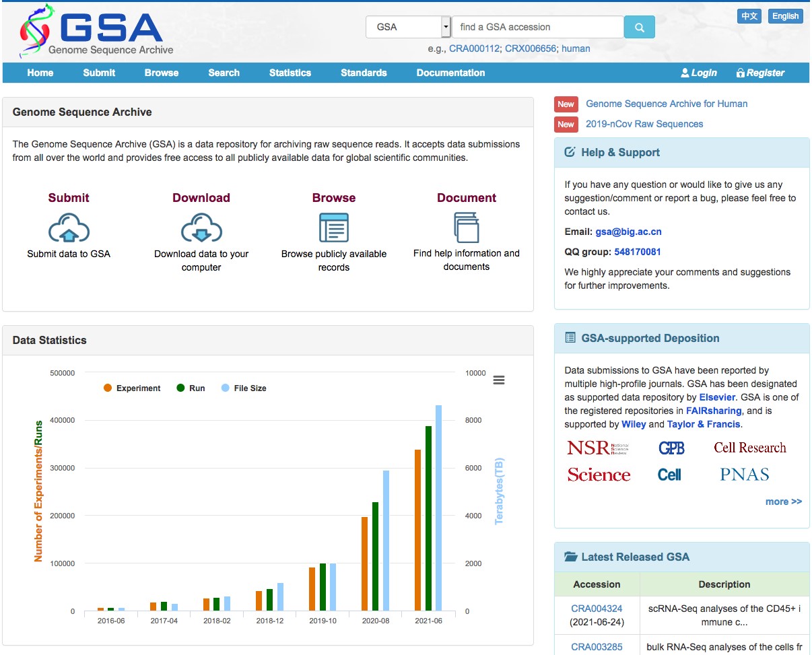This screenshot has height=655, width=812.
Task: Click the Download cloud icon
Action: 201,228
